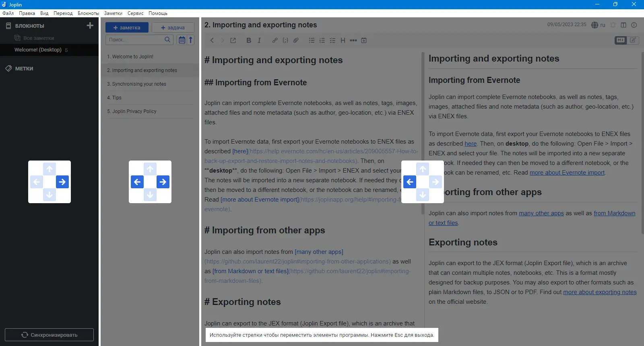
Task: Insert a horizontal rule
Action: tap(353, 40)
